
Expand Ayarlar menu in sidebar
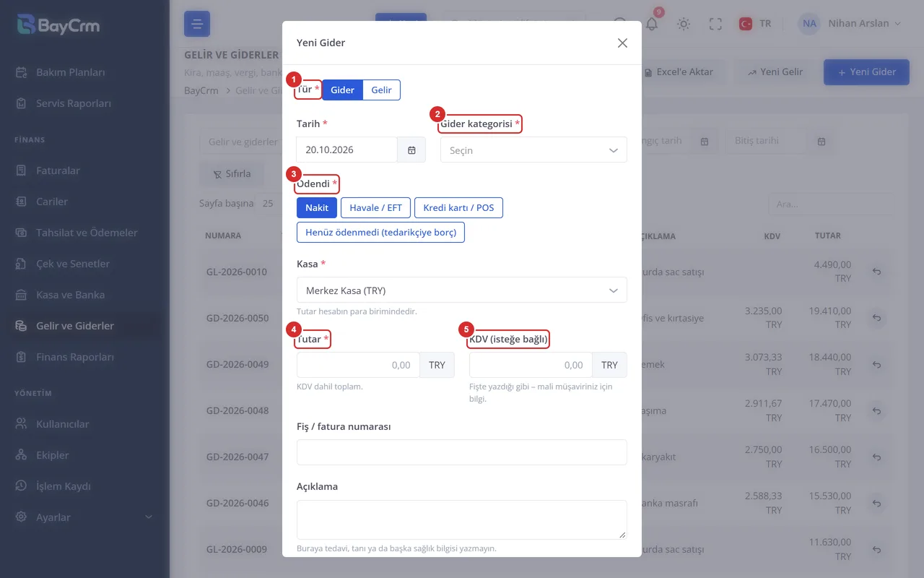point(84,517)
